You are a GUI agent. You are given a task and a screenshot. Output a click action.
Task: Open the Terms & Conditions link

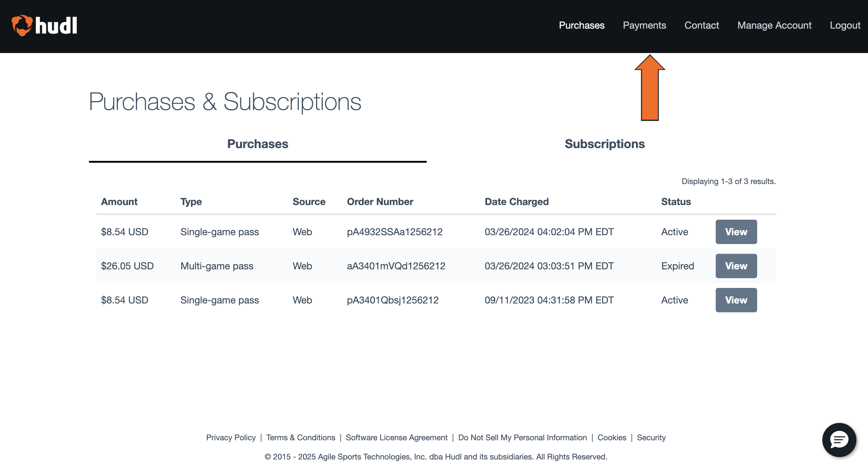point(301,437)
